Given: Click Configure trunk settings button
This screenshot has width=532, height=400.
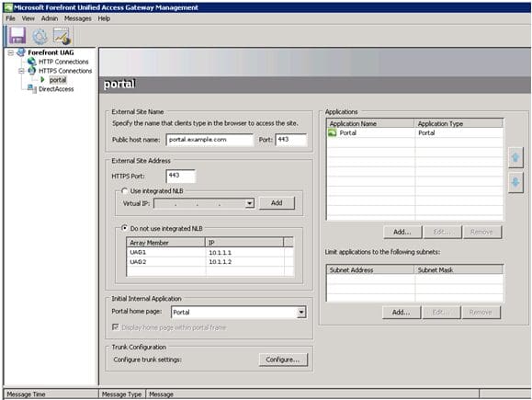Looking at the screenshot, I should [283, 360].
